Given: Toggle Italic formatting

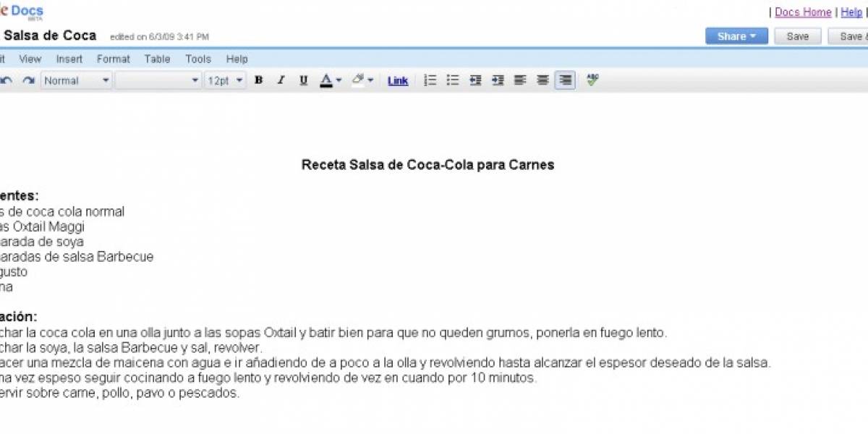Looking at the screenshot, I should 281,80.
